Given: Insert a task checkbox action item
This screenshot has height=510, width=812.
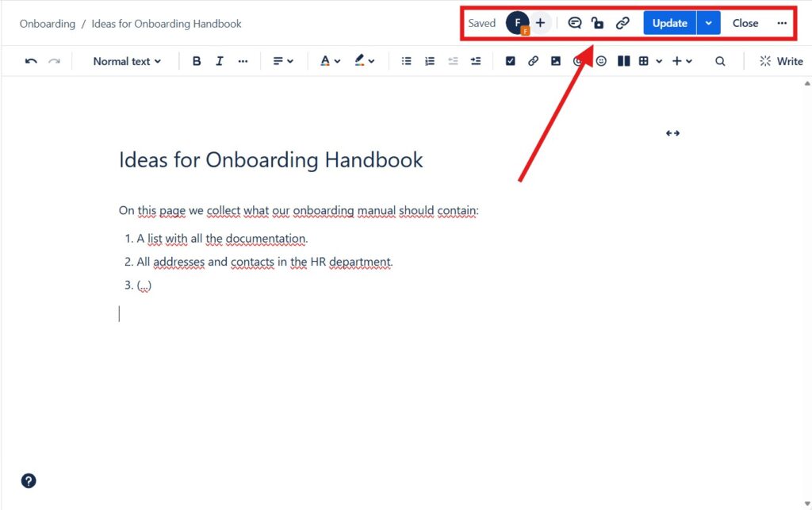Looking at the screenshot, I should [511, 60].
